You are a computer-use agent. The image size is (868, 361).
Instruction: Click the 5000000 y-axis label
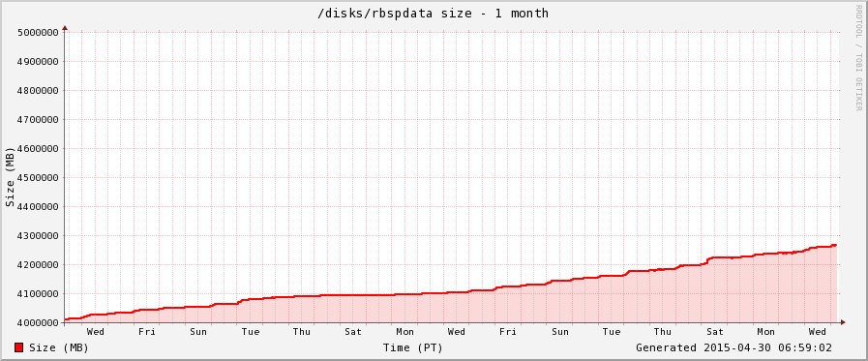[38, 33]
